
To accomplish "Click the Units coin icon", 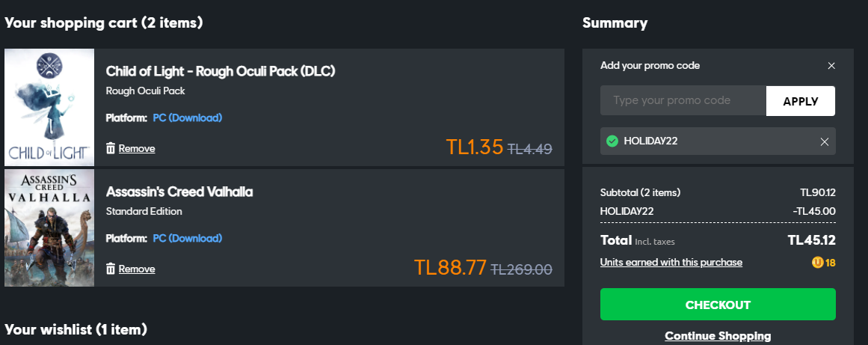I will [x=817, y=263].
